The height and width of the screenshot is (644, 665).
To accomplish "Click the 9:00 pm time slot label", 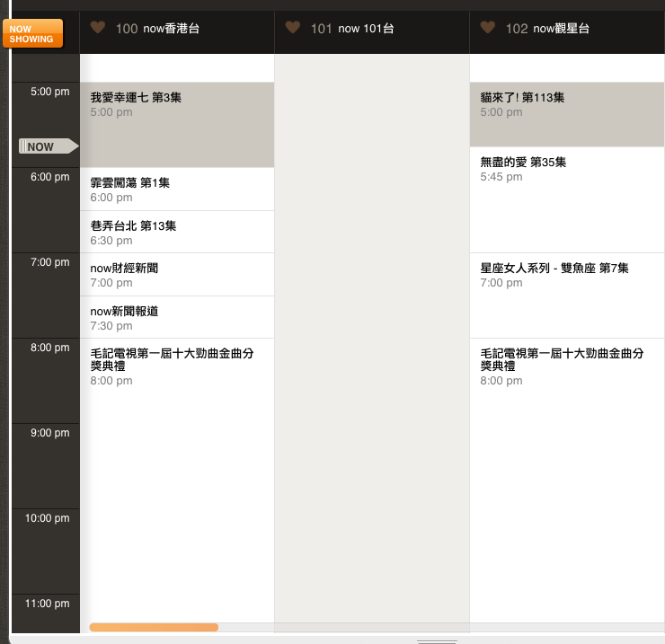I will [49, 433].
